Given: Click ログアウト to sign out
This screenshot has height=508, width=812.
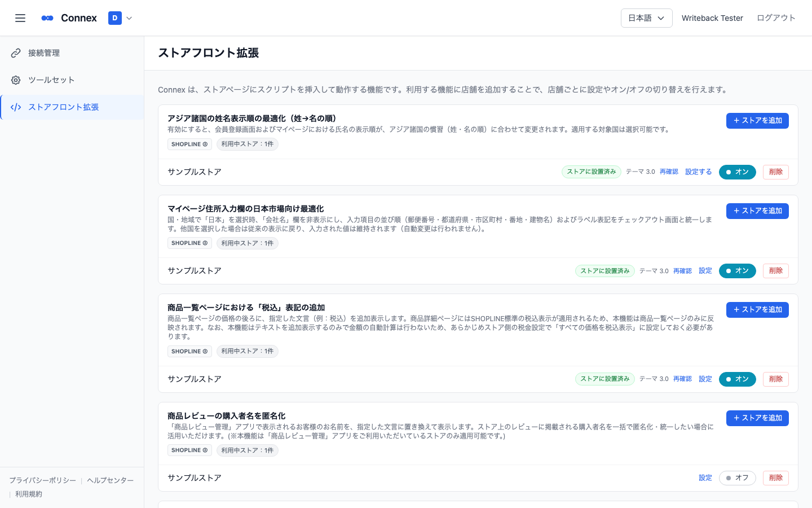Looking at the screenshot, I should (x=776, y=18).
